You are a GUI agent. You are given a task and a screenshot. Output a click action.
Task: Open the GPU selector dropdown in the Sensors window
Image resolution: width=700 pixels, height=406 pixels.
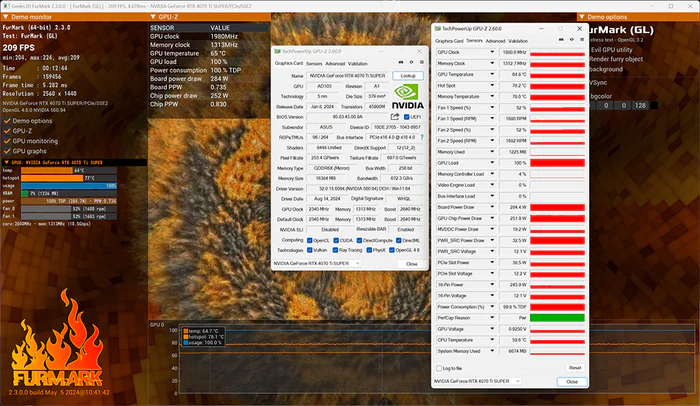477,381
